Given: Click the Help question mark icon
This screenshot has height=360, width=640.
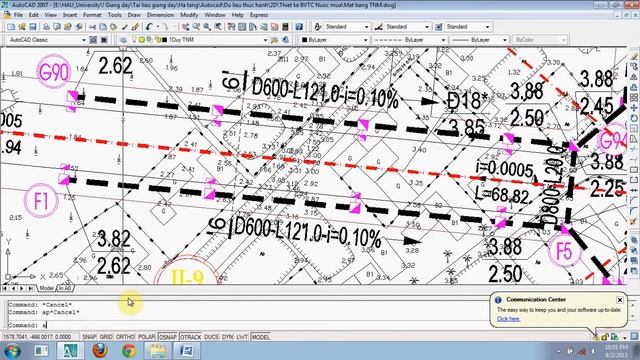Looking at the screenshot, I should click(299, 27).
